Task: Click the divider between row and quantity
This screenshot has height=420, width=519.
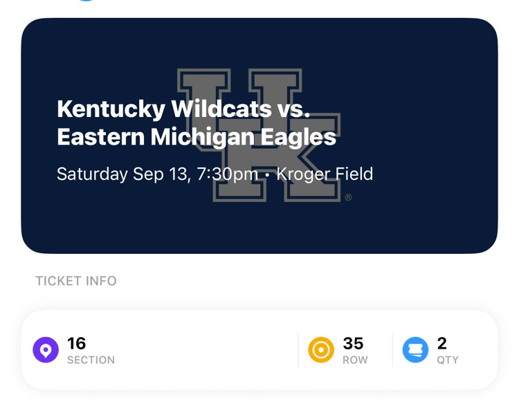Action: [x=392, y=350]
